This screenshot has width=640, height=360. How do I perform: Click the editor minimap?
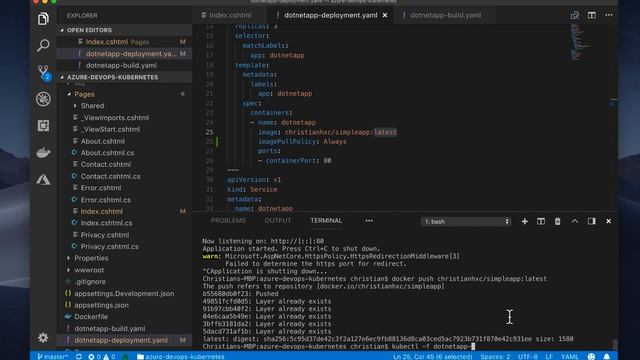(582, 42)
